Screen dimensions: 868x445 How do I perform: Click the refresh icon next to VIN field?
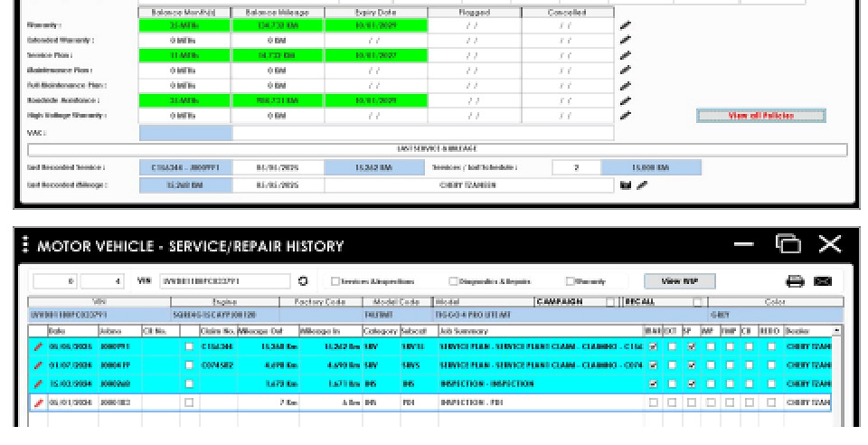pyautogui.click(x=302, y=281)
